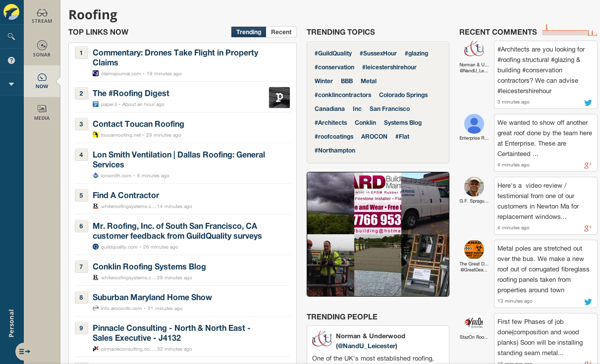
Task: Open the trending media photo collage
Action: click(378, 234)
